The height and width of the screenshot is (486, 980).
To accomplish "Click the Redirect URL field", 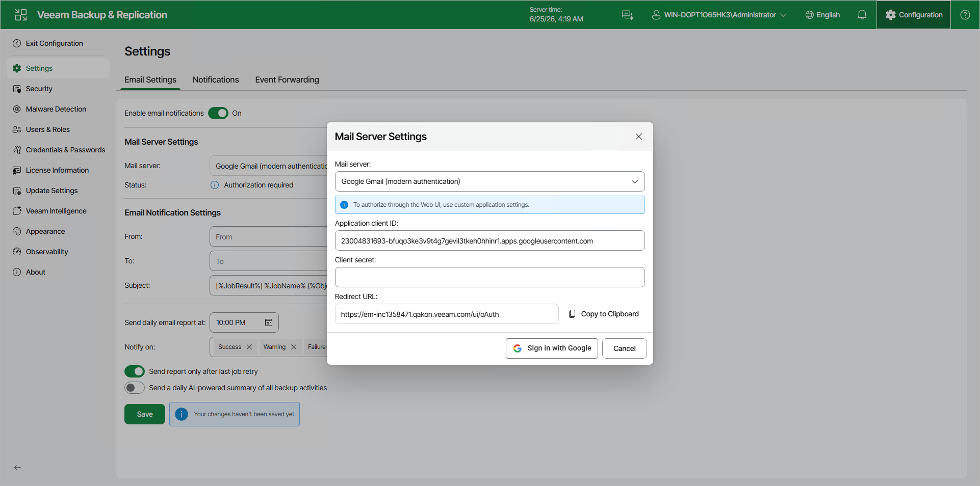I will pyautogui.click(x=447, y=314).
